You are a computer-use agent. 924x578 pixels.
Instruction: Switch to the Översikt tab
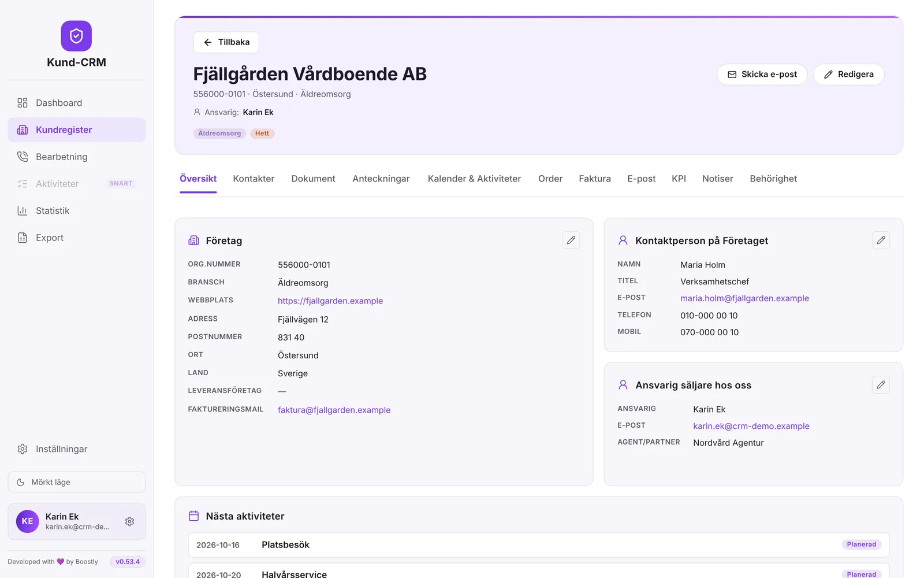198,179
